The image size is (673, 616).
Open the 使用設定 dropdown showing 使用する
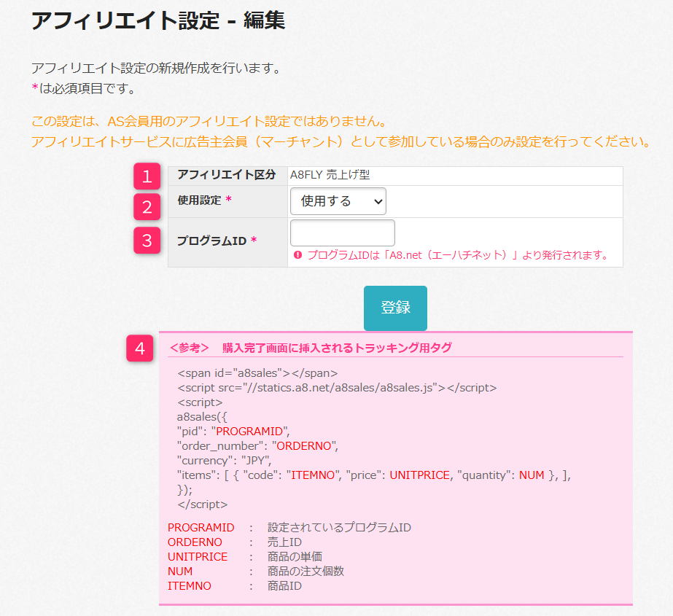pyautogui.click(x=338, y=201)
